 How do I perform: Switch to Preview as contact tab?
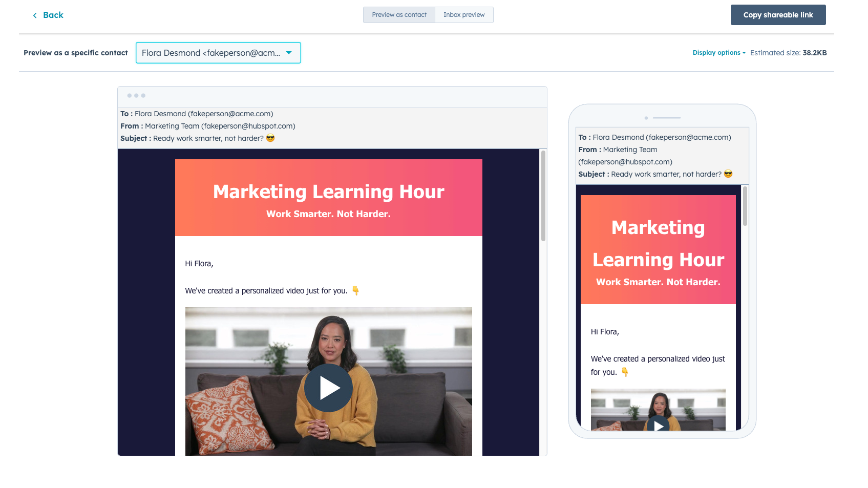399,15
